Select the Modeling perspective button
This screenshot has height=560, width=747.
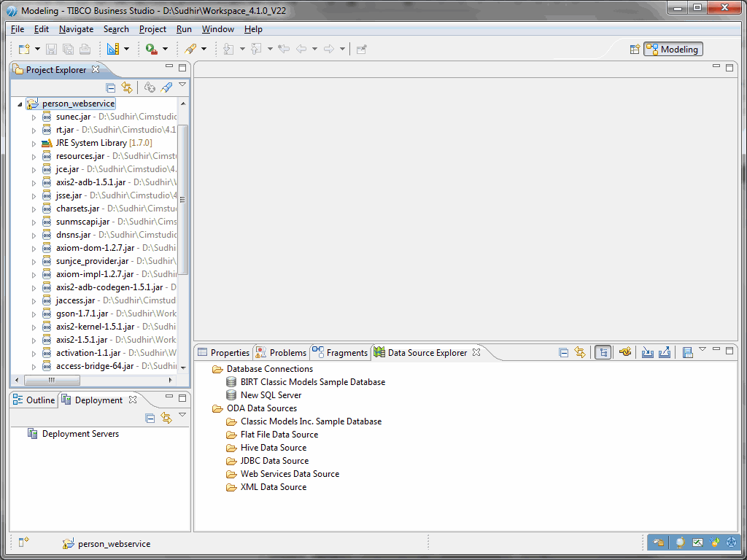(x=673, y=49)
